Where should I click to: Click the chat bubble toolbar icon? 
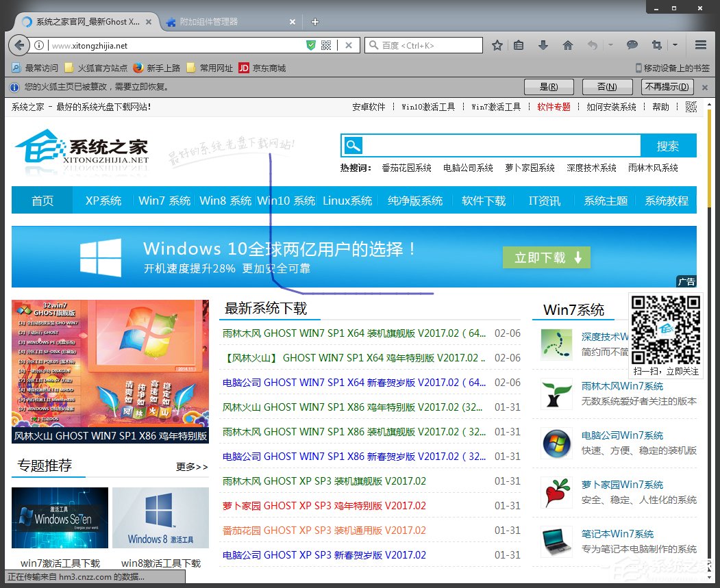point(633,44)
